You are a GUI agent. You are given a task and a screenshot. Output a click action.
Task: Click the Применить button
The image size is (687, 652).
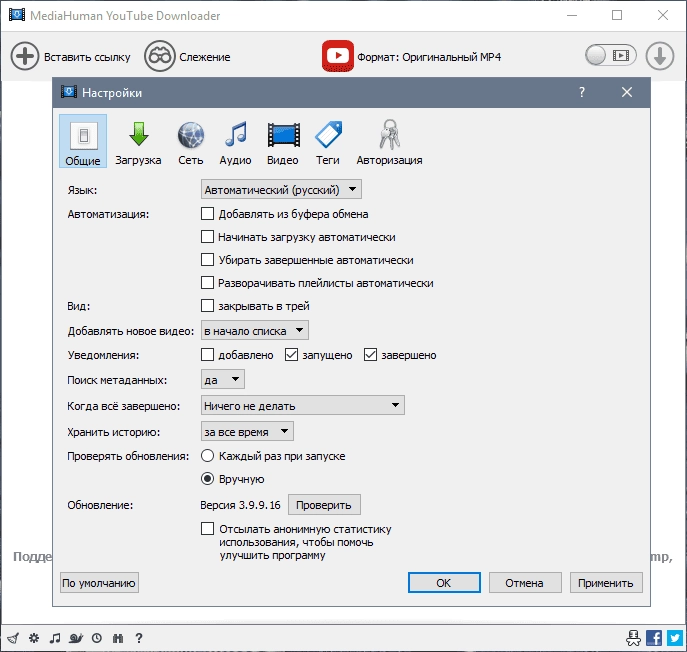(x=606, y=583)
